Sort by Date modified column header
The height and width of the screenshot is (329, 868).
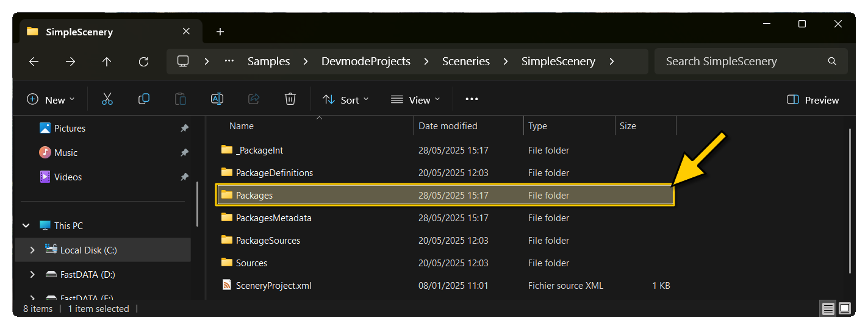tap(448, 126)
